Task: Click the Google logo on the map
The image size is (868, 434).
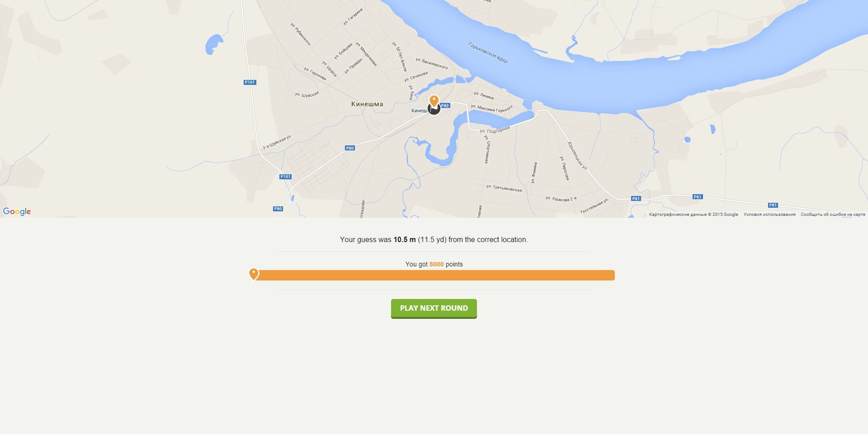Action: 17,212
